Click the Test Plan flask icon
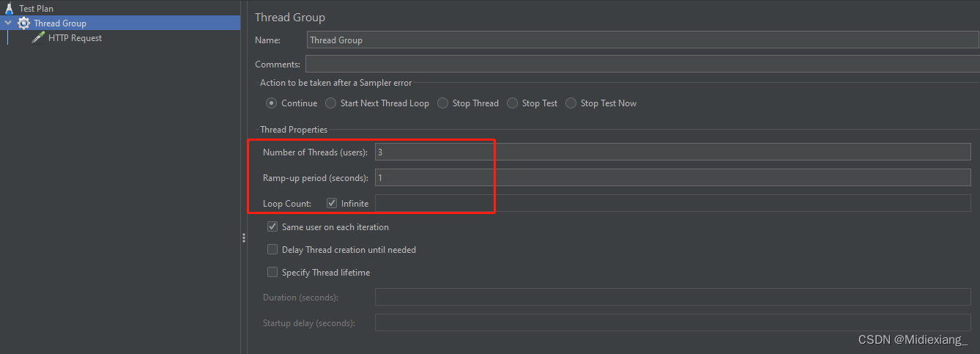Image resolution: width=980 pixels, height=354 pixels. pyautogui.click(x=10, y=9)
